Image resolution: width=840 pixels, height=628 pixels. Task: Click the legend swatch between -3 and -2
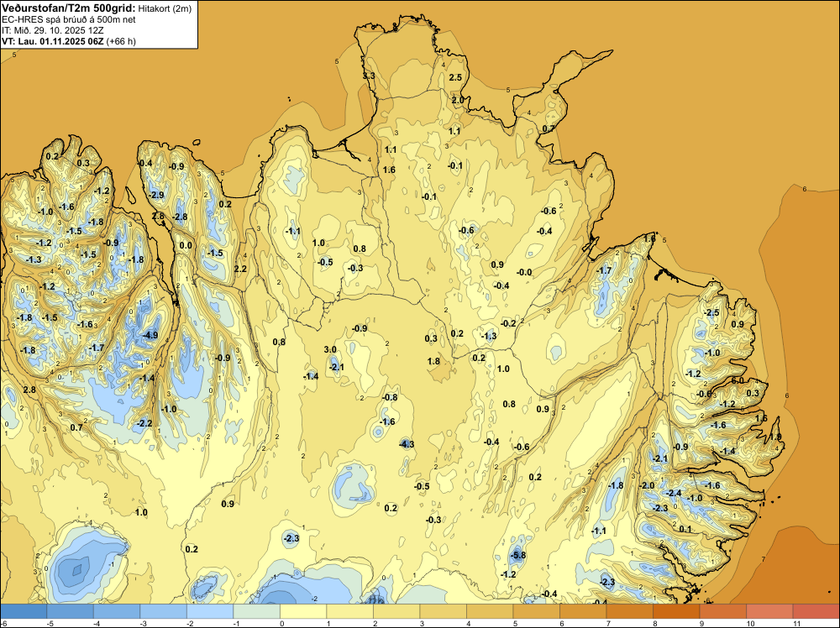coord(164,611)
